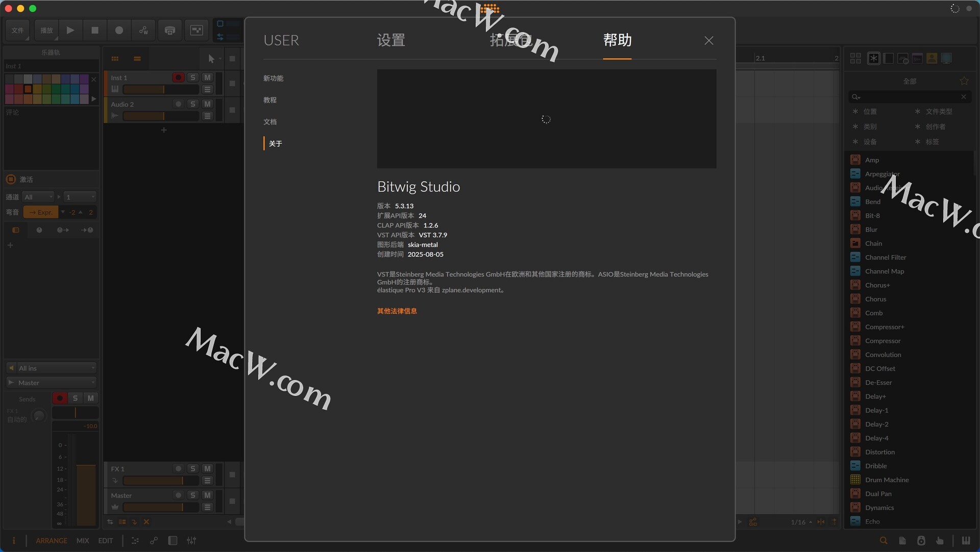This screenshot has height=552, width=980.
Task: Open the 文件 (File) dropdown menu
Action: [x=18, y=30]
